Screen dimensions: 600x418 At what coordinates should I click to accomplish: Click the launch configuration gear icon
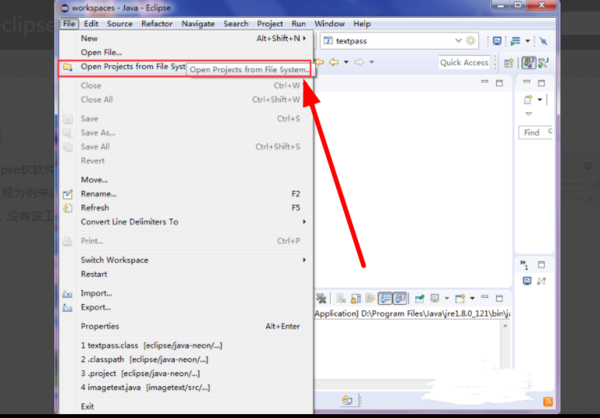[471, 41]
